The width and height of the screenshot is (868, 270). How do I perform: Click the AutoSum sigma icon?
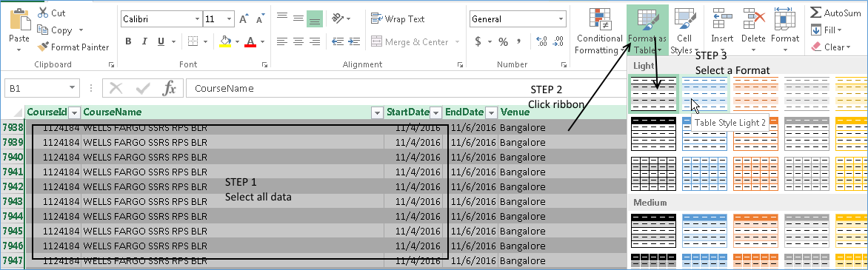[x=815, y=12]
